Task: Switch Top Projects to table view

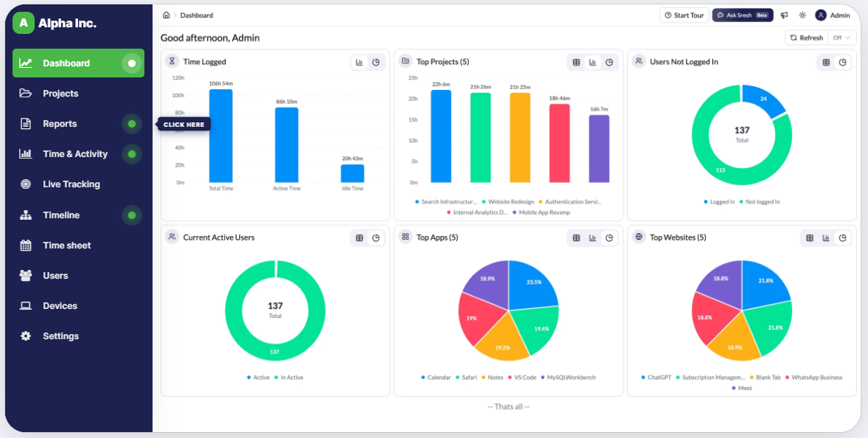Action: click(x=576, y=63)
